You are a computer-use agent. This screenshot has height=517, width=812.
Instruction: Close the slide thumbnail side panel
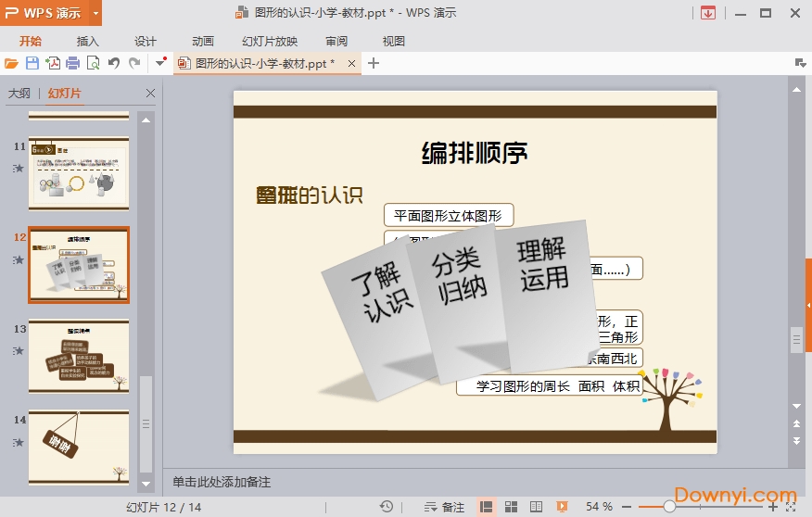tap(151, 94)
